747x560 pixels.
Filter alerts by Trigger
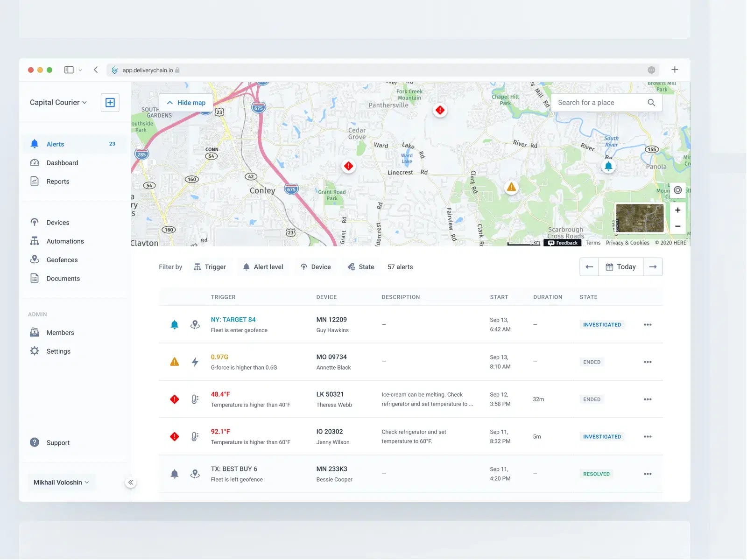210,267
